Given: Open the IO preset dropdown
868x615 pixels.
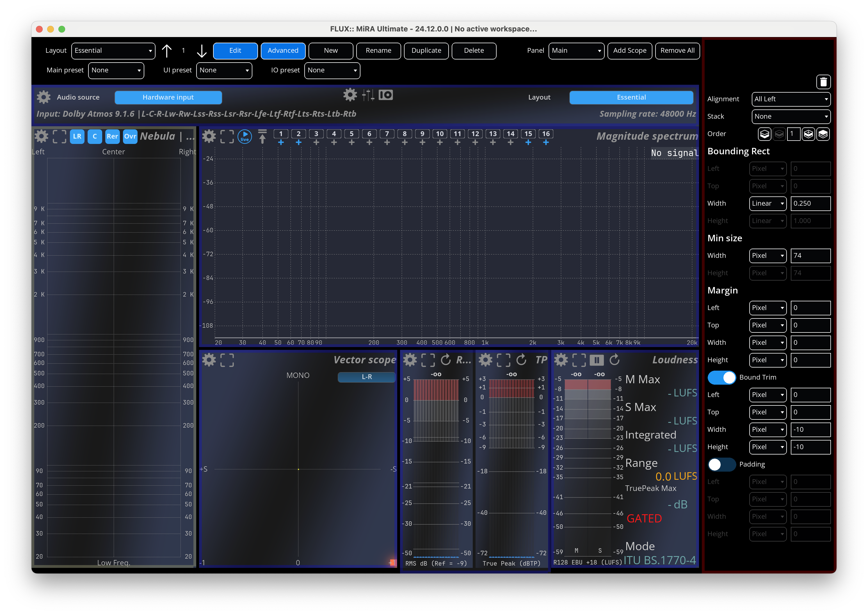Looking at the screenshot, I should tap(332, 70).
